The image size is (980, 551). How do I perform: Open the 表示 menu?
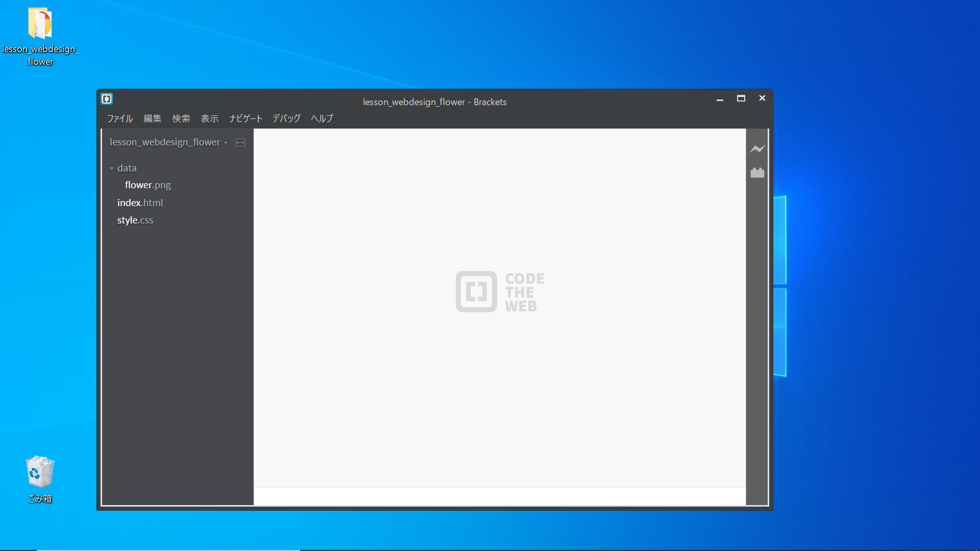210,118
